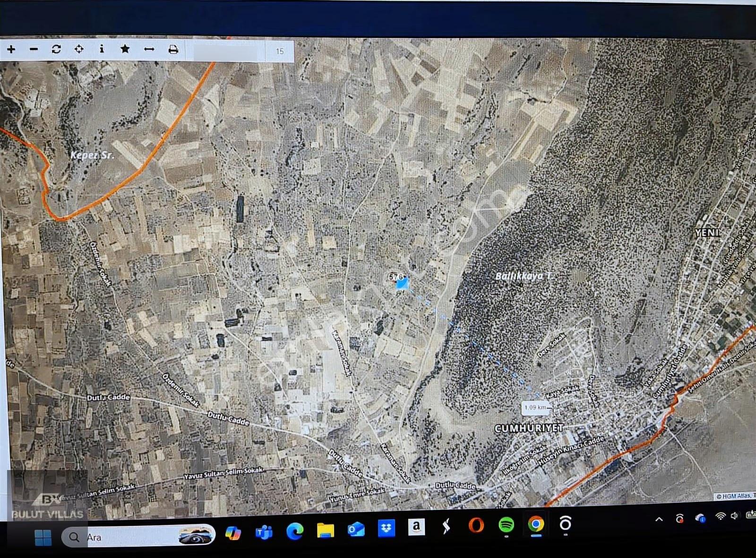Screen dimensions: 756x558
Task: Print the map with printer icon
Action: point(173,49)
